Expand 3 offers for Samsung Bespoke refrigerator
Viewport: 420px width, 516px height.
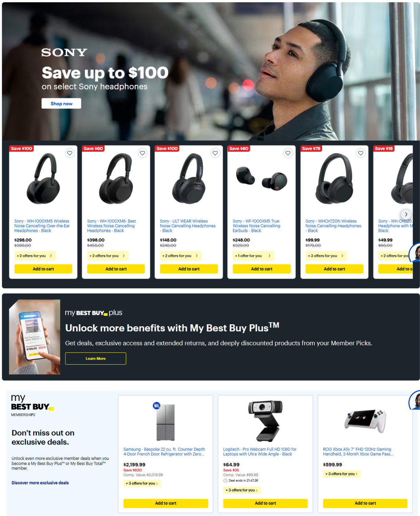(142, 483)
